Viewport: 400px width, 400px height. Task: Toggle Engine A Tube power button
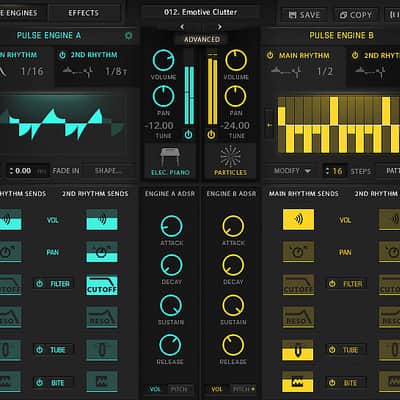tap(40, 350)
